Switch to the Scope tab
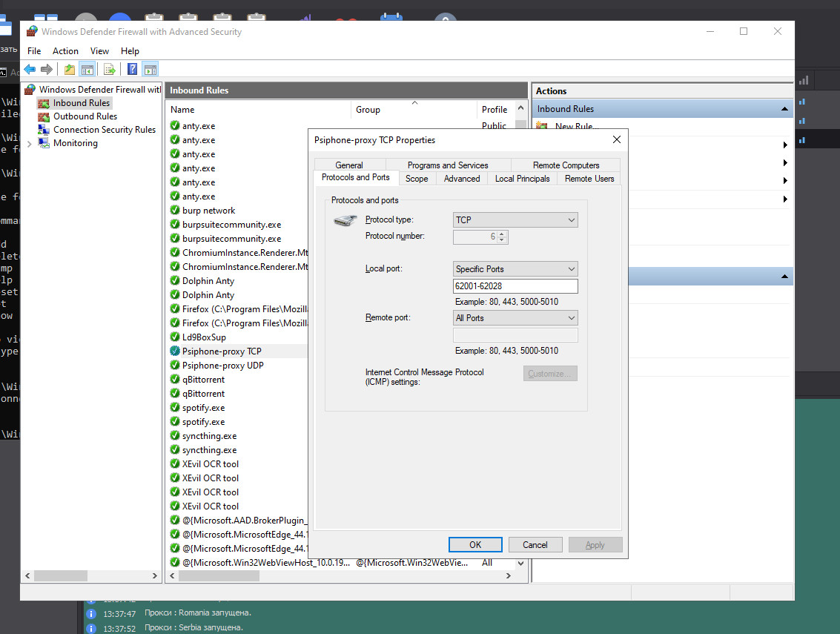840x634 pixels. (x=417, y=179)
